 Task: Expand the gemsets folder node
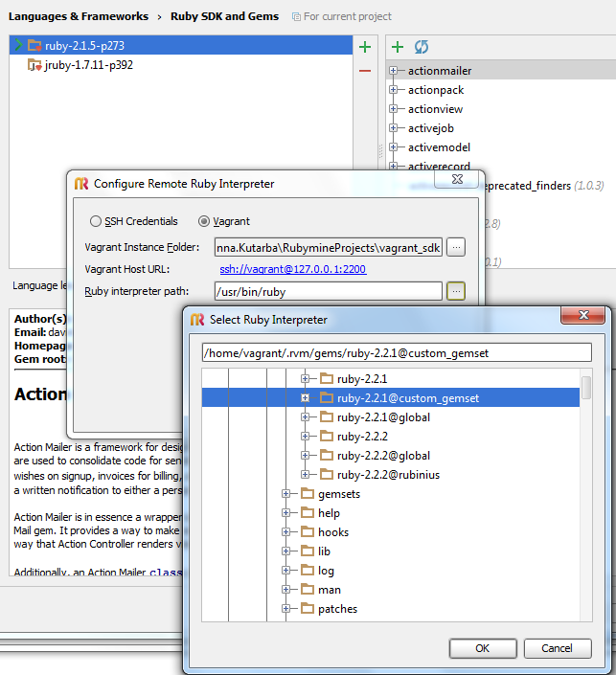click(286, 494)
